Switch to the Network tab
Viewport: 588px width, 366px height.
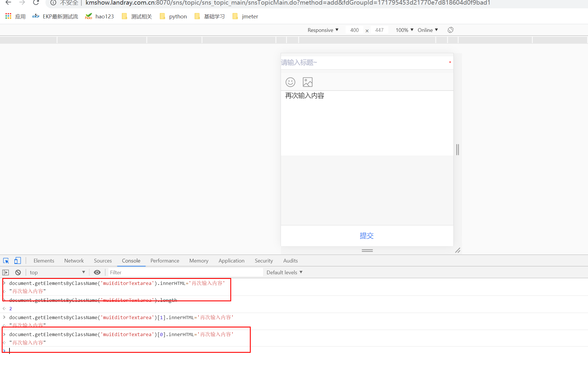tap(74, 261)
